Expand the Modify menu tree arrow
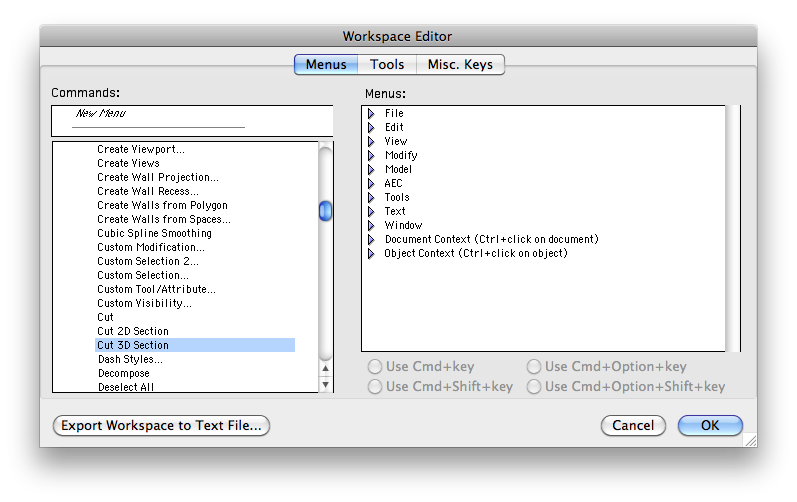797x502 pixels. pyautogui.click(x=371, y=156)
